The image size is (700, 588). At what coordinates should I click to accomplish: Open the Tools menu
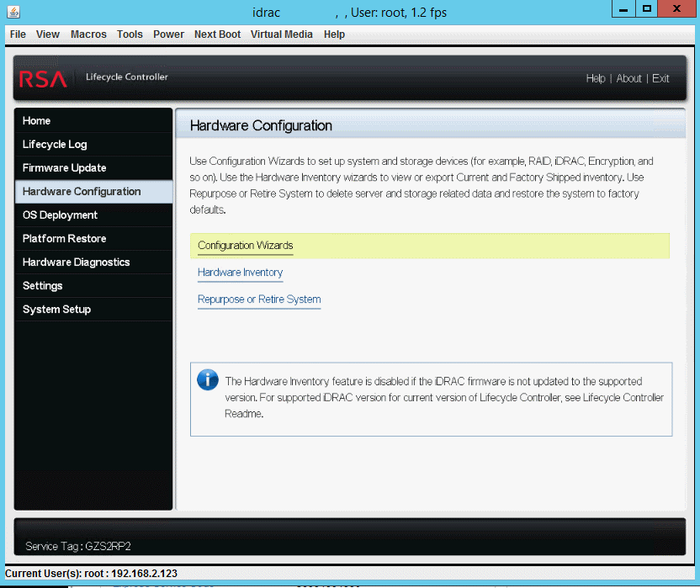[130, 34]
